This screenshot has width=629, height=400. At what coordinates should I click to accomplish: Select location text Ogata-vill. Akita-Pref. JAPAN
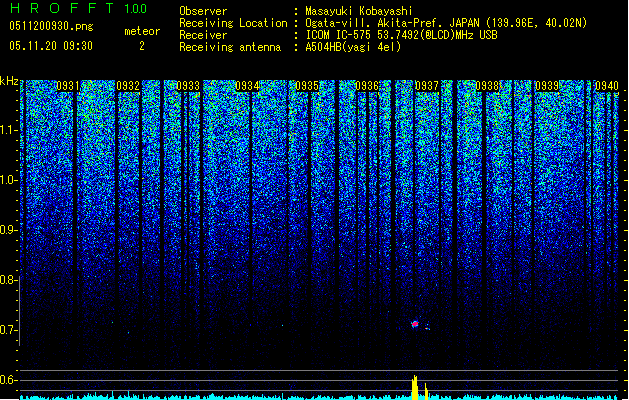[x=392, y=23]
